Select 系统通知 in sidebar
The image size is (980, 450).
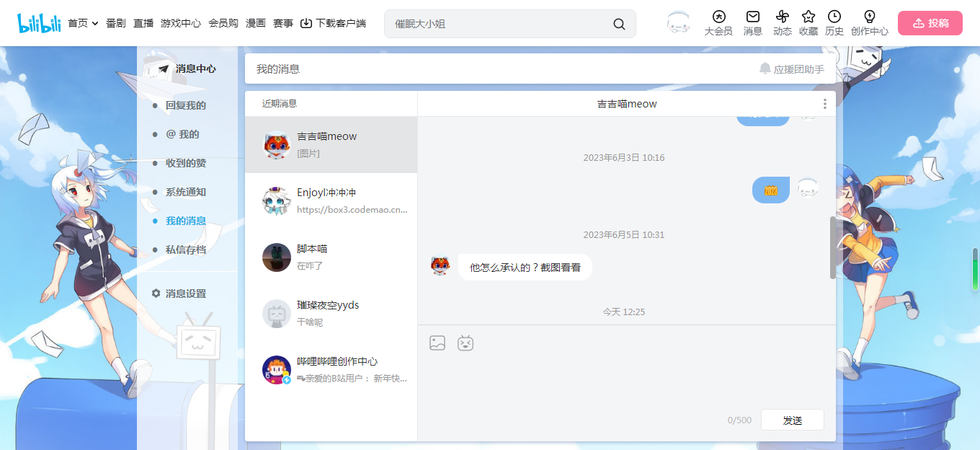point(186,192)
